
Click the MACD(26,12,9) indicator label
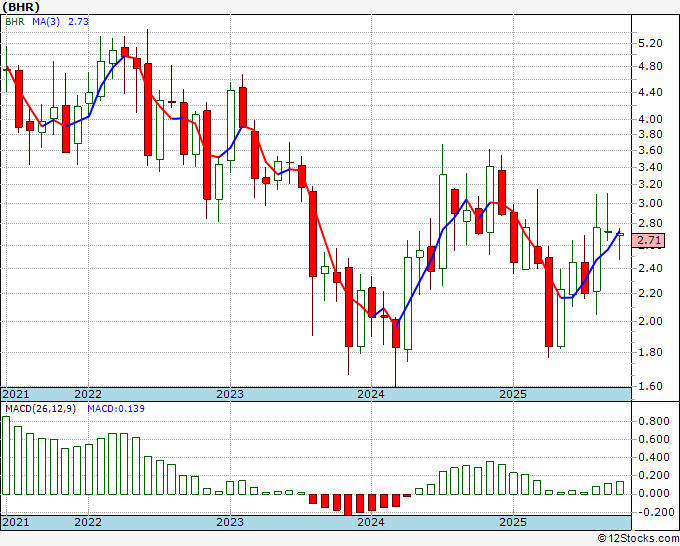(40, 409)
